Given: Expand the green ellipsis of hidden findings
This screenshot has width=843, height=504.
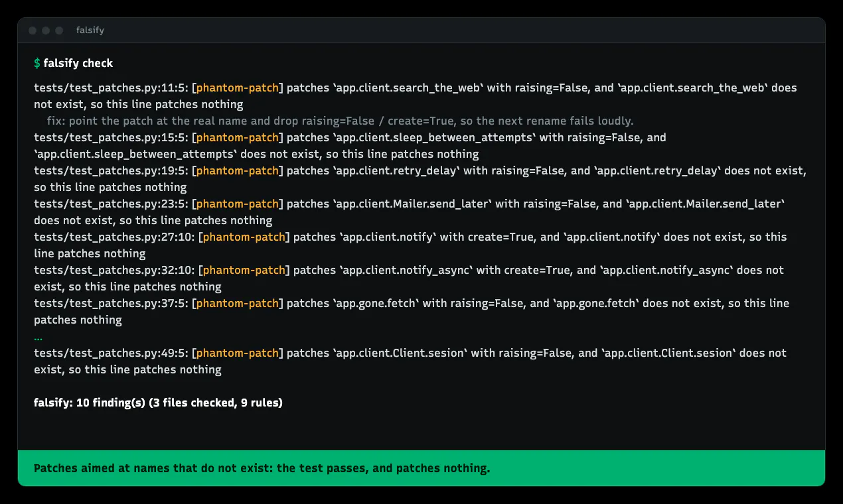Looking at the screenshot, I should tap(38, 338).
